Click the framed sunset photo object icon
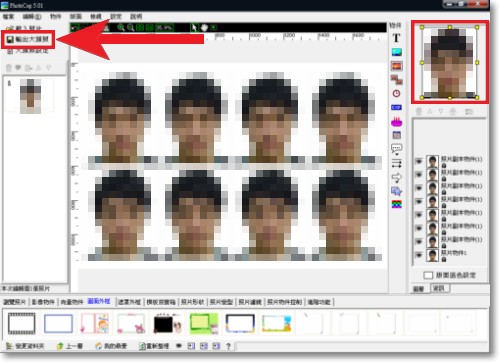The image size is (499, 362). (396, 66)
